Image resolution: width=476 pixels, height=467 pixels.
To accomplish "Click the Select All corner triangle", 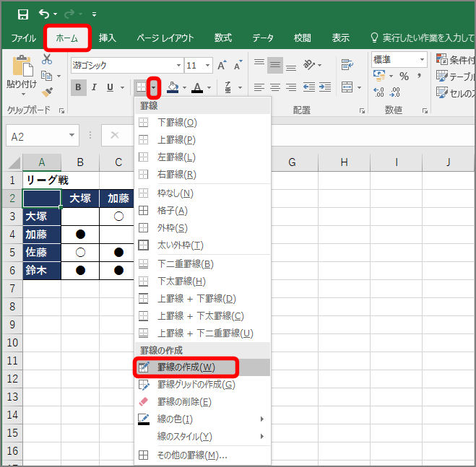I will point(14,162).
